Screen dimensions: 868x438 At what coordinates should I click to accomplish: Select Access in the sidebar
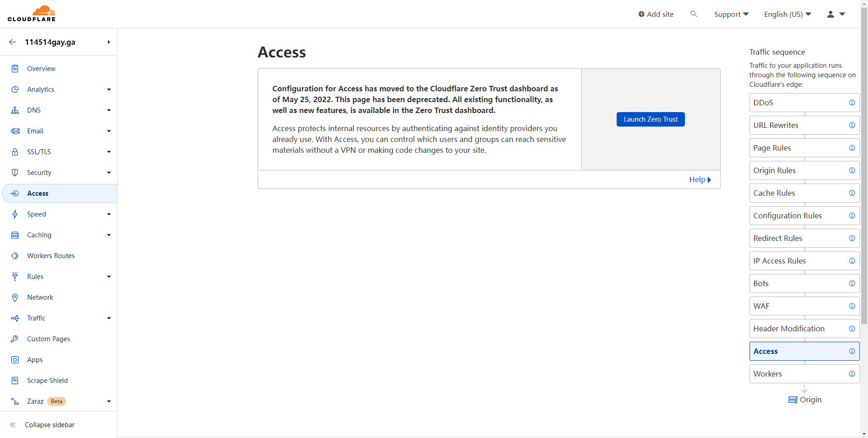60,193
